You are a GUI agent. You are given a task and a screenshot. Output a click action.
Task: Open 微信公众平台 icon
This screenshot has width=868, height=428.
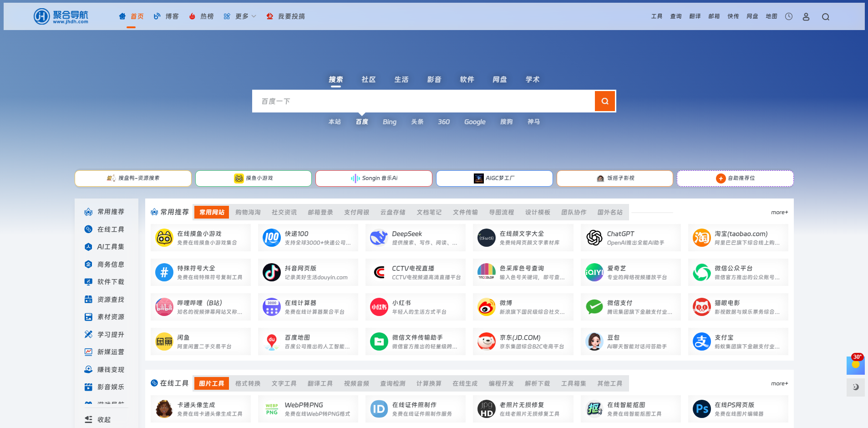(x=701, y=272)
